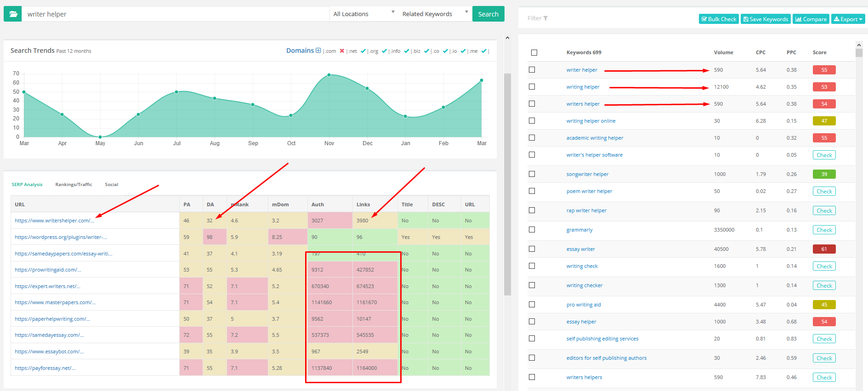Click the checkmark next to .co
868x391 pixels.
tap(445, 51)
